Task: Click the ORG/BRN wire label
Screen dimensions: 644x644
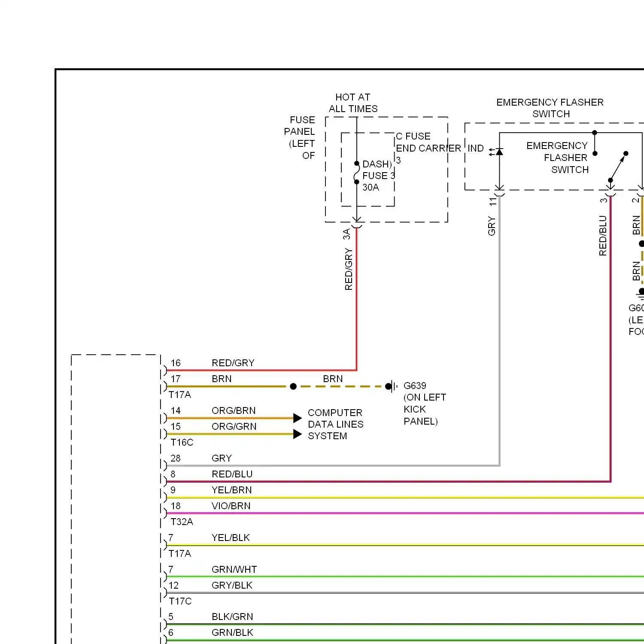Action: point(234,410)
